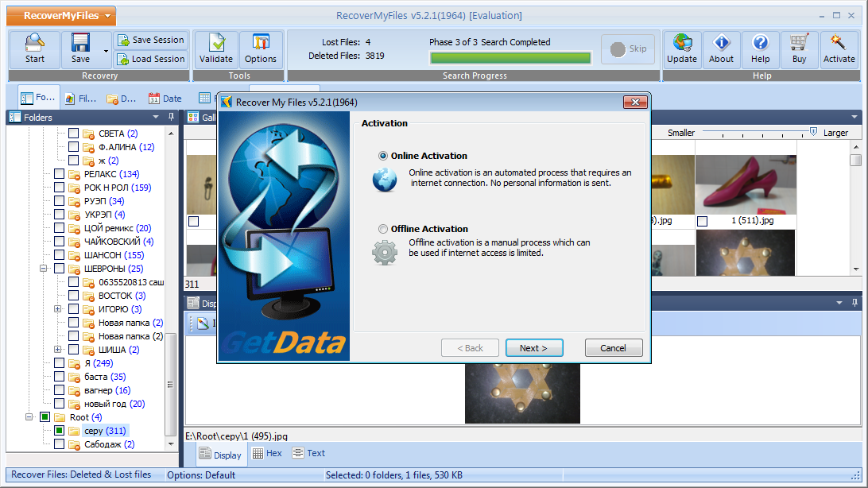The image size is (868, 488).
Task: Click Cancel in the Activation dialog
Action: pos(614,348)
